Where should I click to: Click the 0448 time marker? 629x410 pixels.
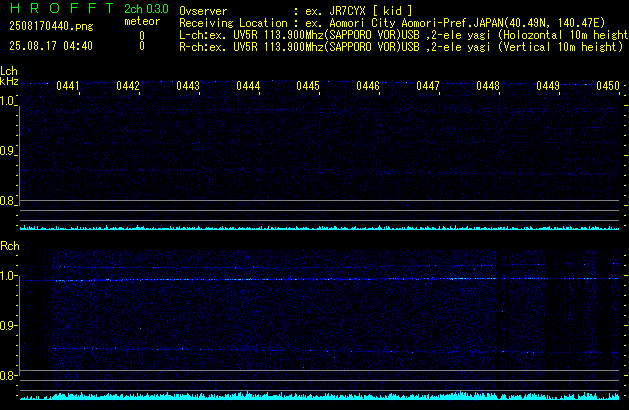point(488,86)
